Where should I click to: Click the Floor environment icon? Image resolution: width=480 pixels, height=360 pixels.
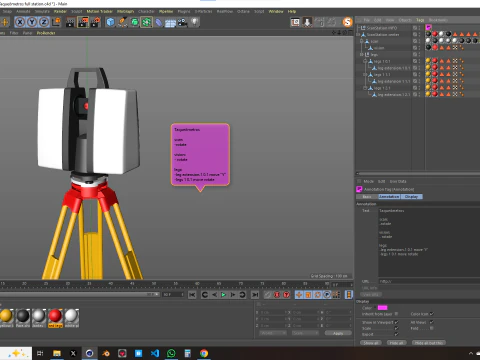[x=170, y=23]
